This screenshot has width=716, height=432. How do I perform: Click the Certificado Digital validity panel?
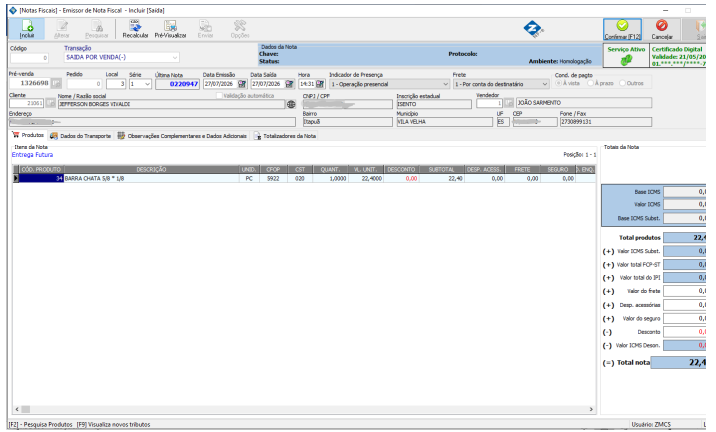[x=678, y=56]
